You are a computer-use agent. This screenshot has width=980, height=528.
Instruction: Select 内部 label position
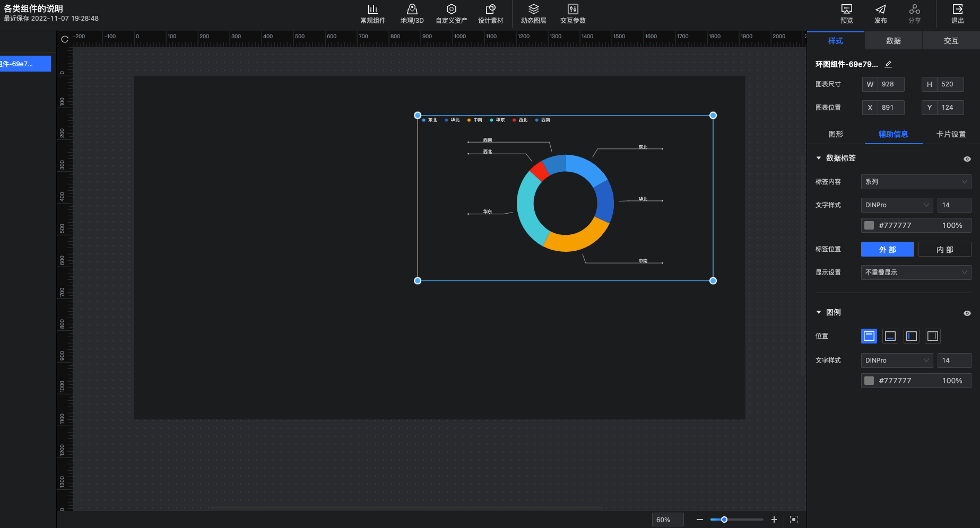pos(945,249)
